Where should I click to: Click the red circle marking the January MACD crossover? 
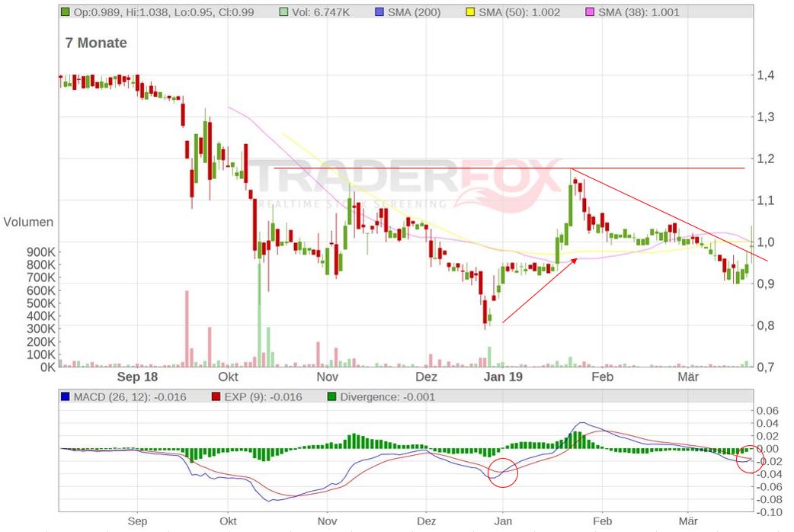[x=503, y=473]
